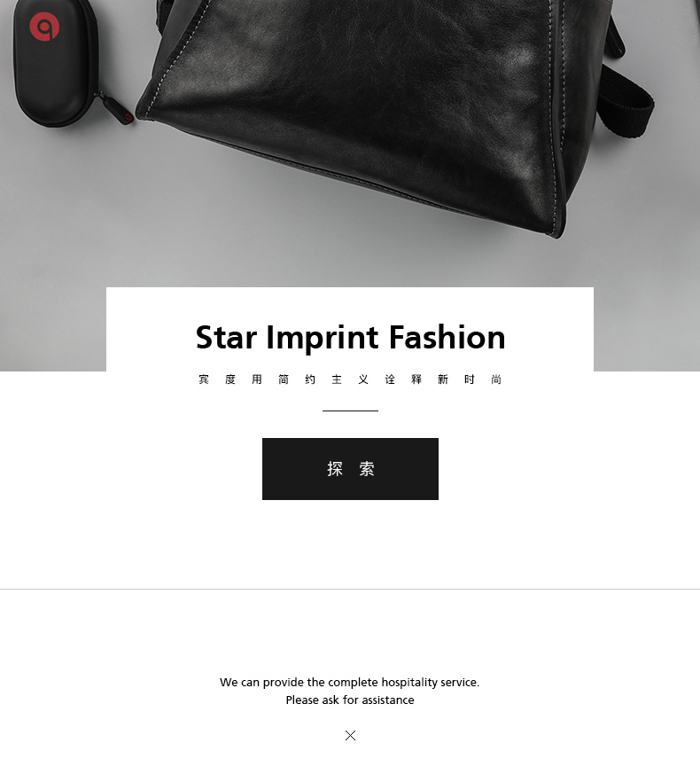Click the 宾 character starting the tagline

(204, 379)
